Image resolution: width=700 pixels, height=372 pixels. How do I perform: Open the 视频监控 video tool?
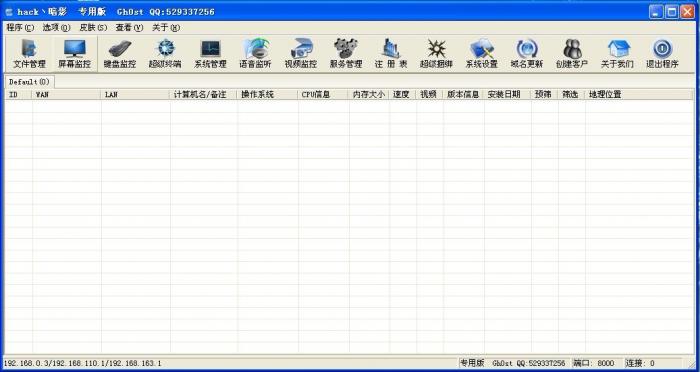pyautogui.click(x=301, y=54)
